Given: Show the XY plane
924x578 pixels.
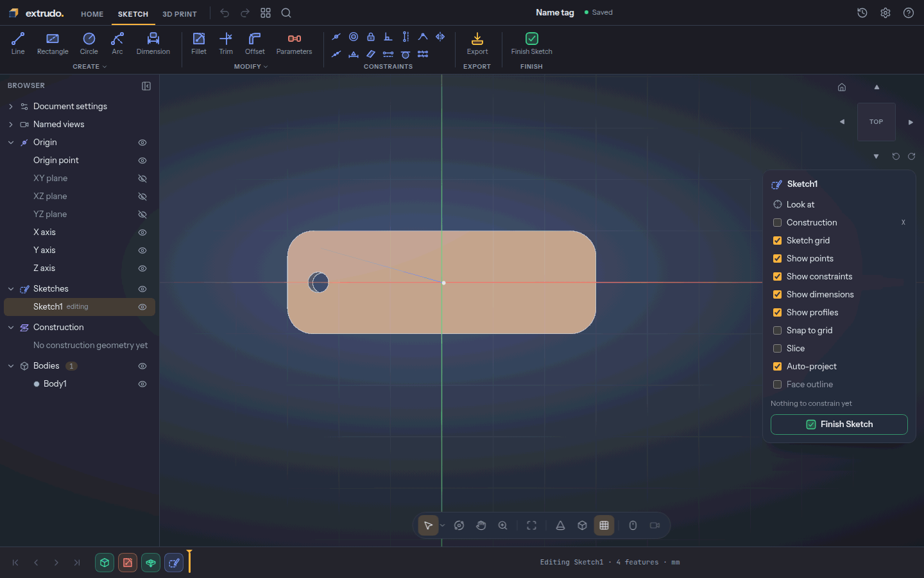Looking at the screenshot, I should coord(142,179).
